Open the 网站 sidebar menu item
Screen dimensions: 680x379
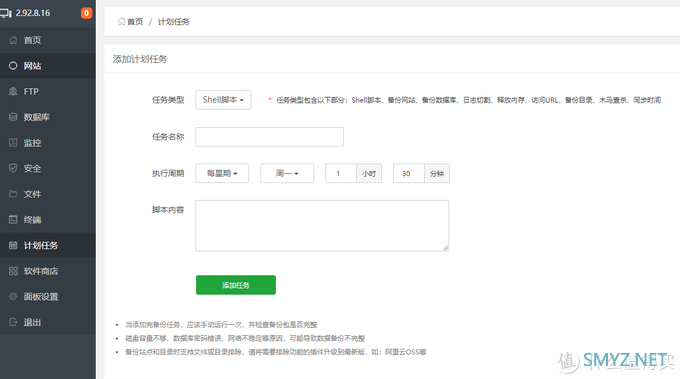tap(48, 66)
